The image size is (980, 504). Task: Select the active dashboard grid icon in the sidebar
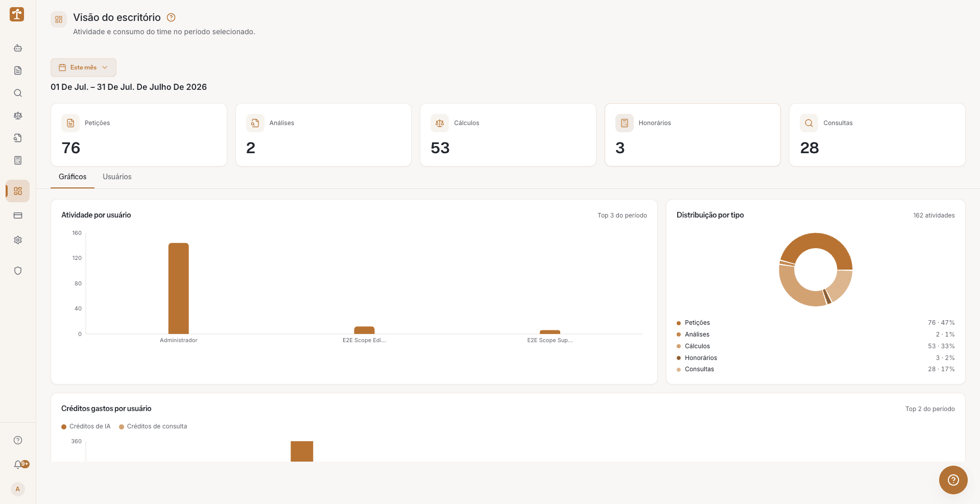pos(18,191)
